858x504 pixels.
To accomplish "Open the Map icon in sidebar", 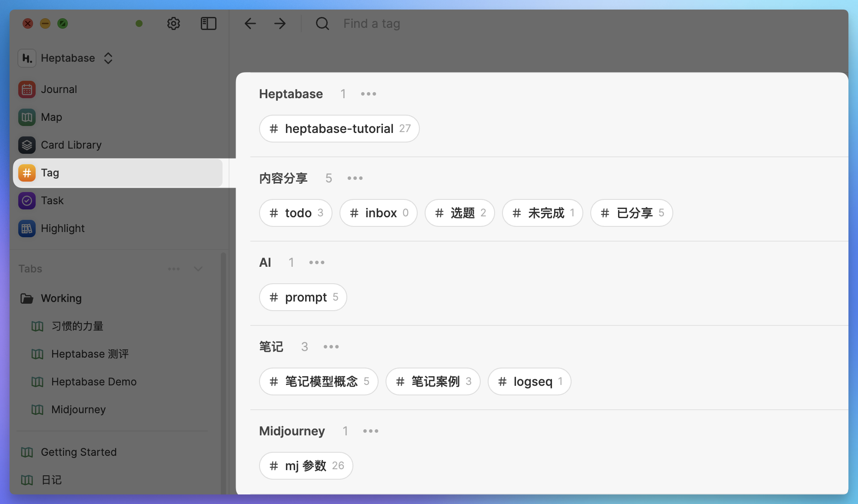I will click(x=27, y=117).
